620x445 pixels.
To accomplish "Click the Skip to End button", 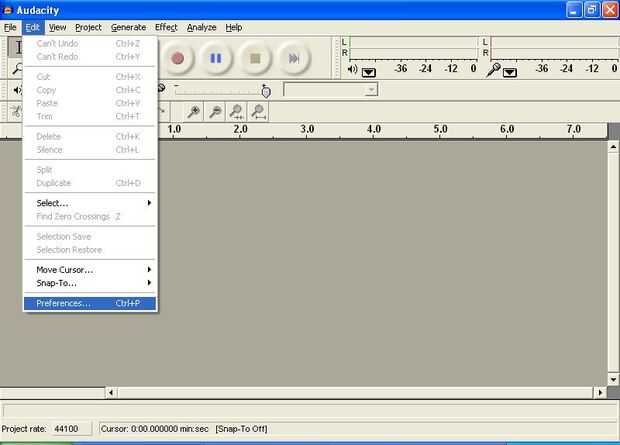I will [x=294, y=59].
